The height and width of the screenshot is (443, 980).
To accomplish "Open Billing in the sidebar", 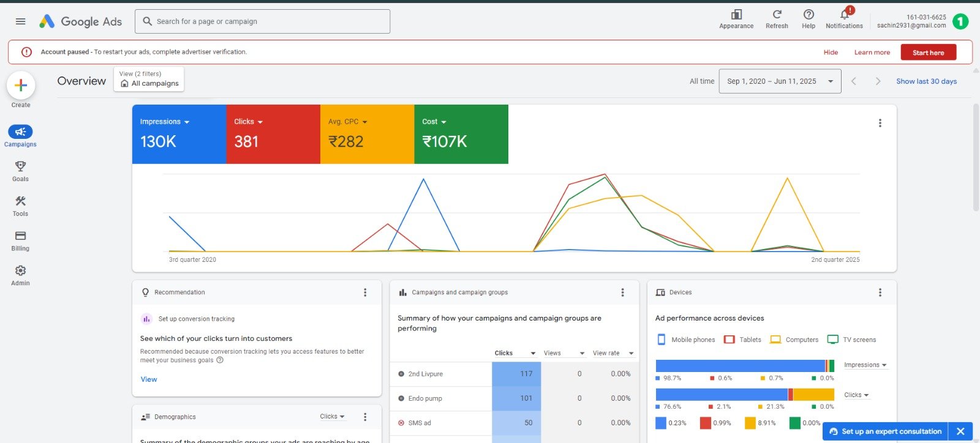I will point(20,240).
